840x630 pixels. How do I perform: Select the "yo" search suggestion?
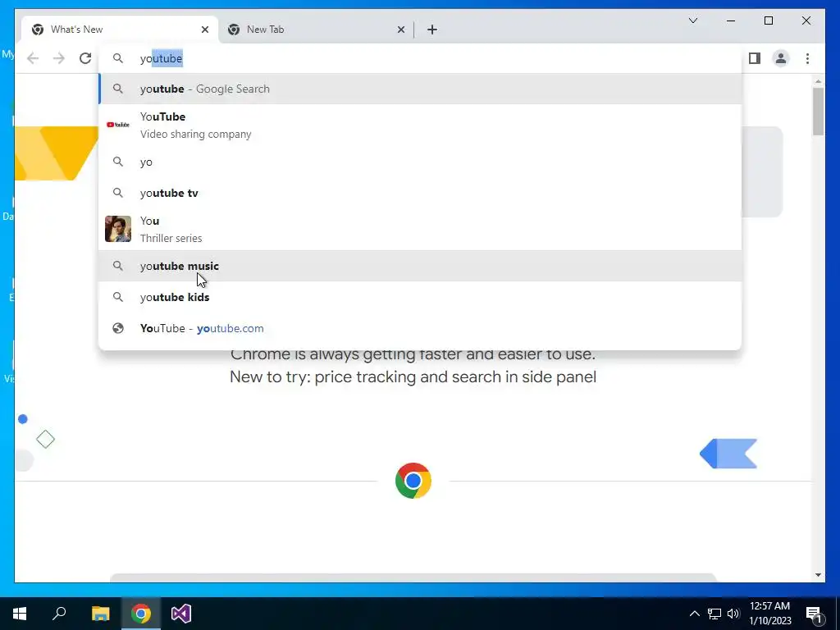point(421,162)
